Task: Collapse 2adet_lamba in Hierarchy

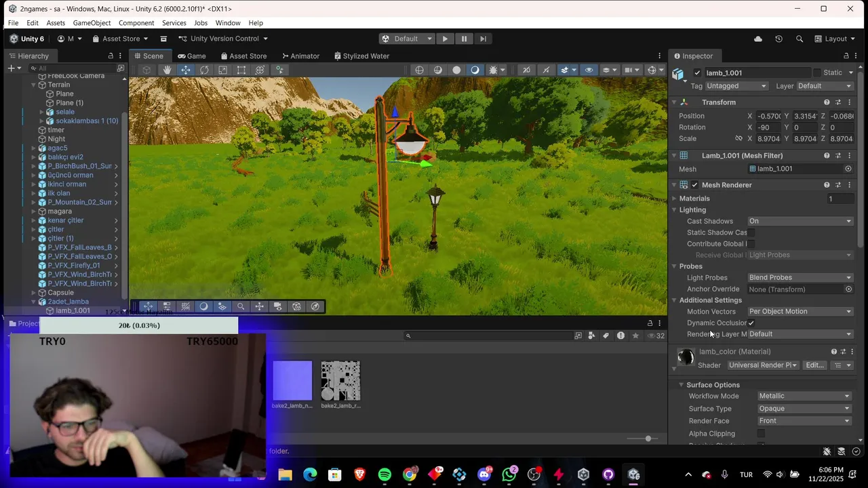Action: coord(33,302)
